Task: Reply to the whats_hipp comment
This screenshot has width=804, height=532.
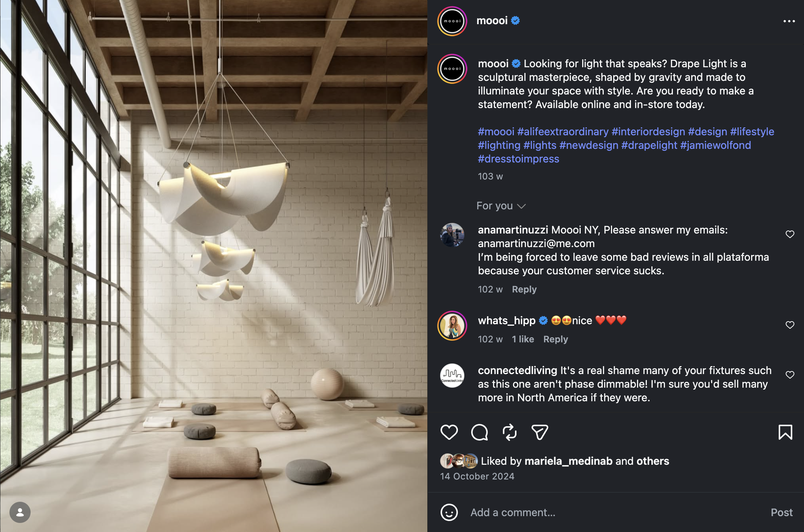Action: [x=555, y=339]
